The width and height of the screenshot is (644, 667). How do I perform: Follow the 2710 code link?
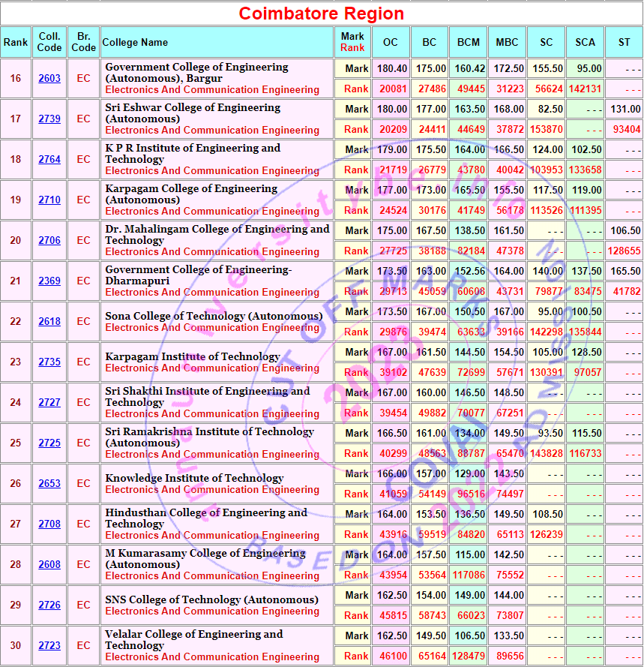(x=49, y=200)
